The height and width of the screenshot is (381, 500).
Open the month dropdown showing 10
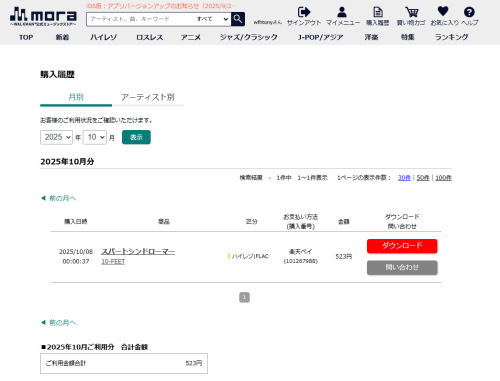[x=95, y=137]
